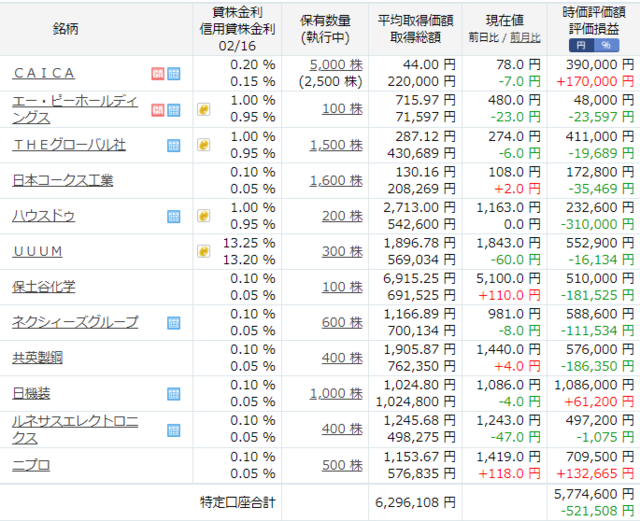Open 保土谷化学 stock page
The image size is (640, 521).
(x=44, y=287)
